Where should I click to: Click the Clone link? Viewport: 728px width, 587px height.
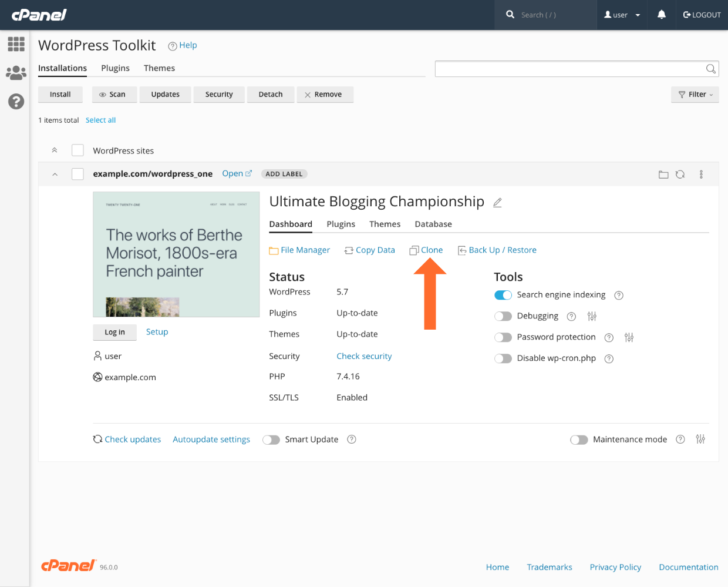432,250
